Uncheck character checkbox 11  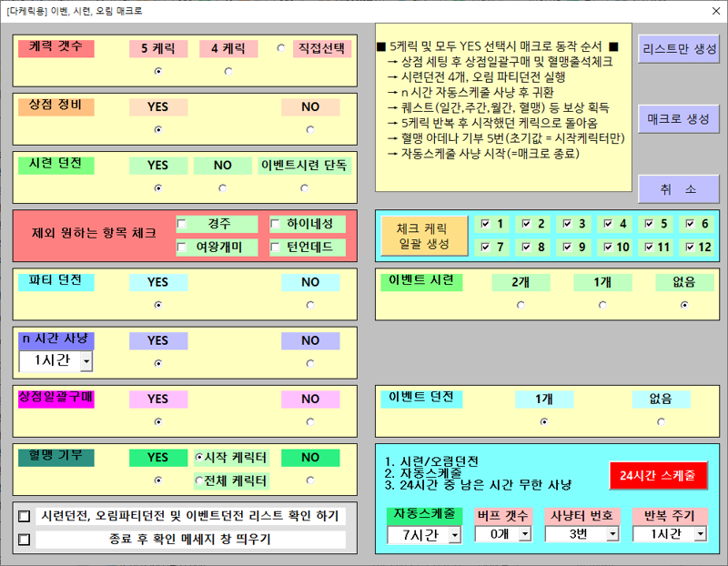tap(649, 247)
